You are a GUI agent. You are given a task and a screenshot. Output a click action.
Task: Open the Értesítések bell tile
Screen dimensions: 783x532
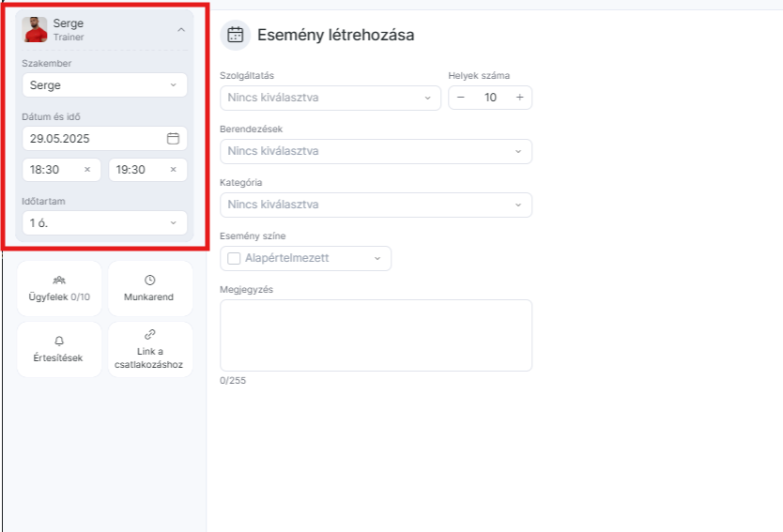(x=59, y=349)
